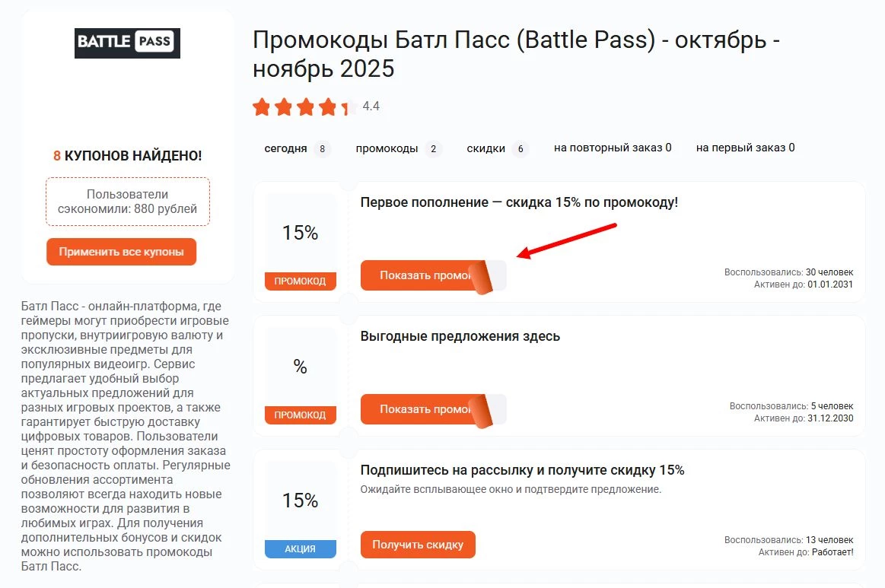885x588 pixels.
Task: Reveal the first deposit 15% promo code
Action: (x=417, y=276)
